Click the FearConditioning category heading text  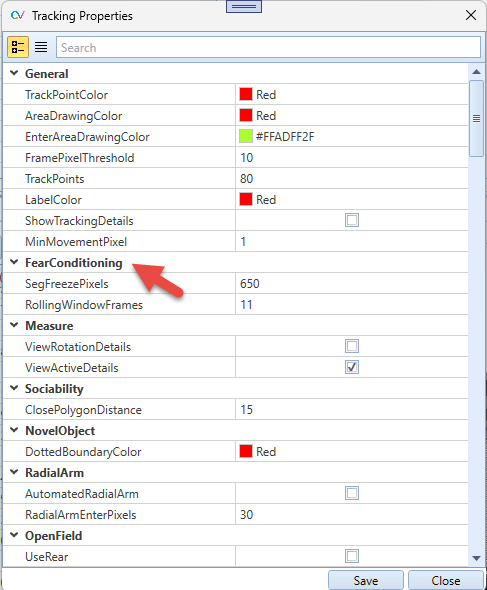coord(74,263)
